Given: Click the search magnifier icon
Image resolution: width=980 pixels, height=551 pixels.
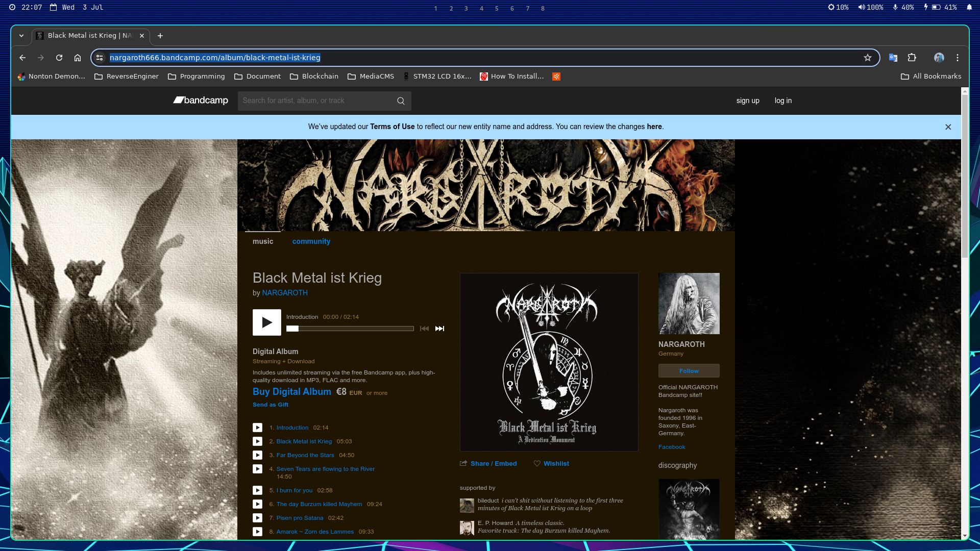Looking at the screenshot, I should point(401,101).
